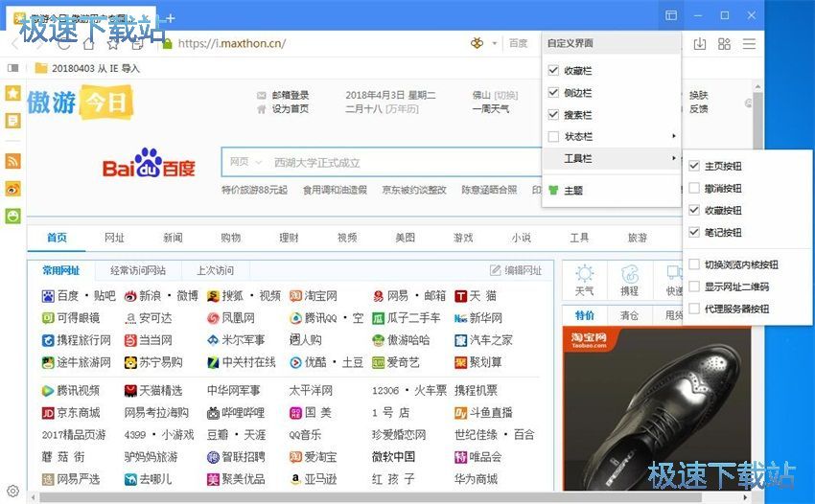Click the home button in toolbar
The height and width of the screenshot is (504, 815).
click(x=88, y=44)
